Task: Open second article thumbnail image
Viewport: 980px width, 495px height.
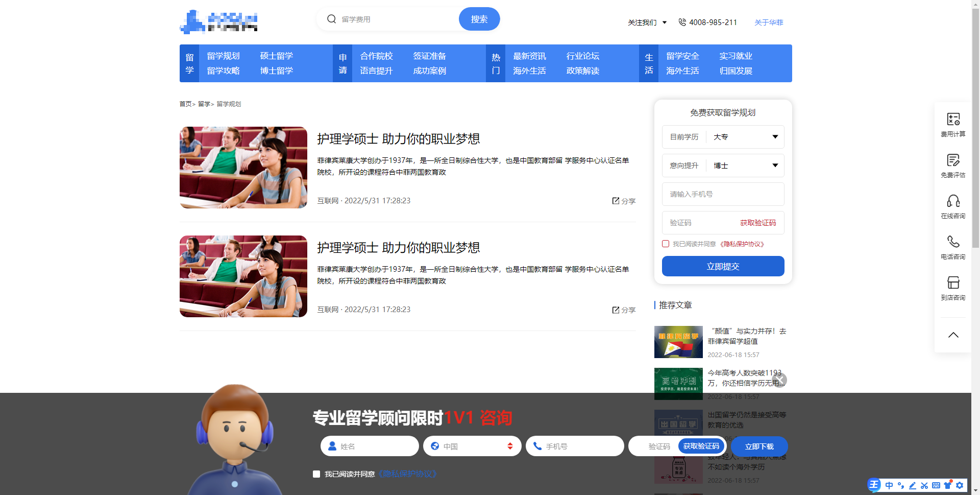Action: click(x=243, y=276)
